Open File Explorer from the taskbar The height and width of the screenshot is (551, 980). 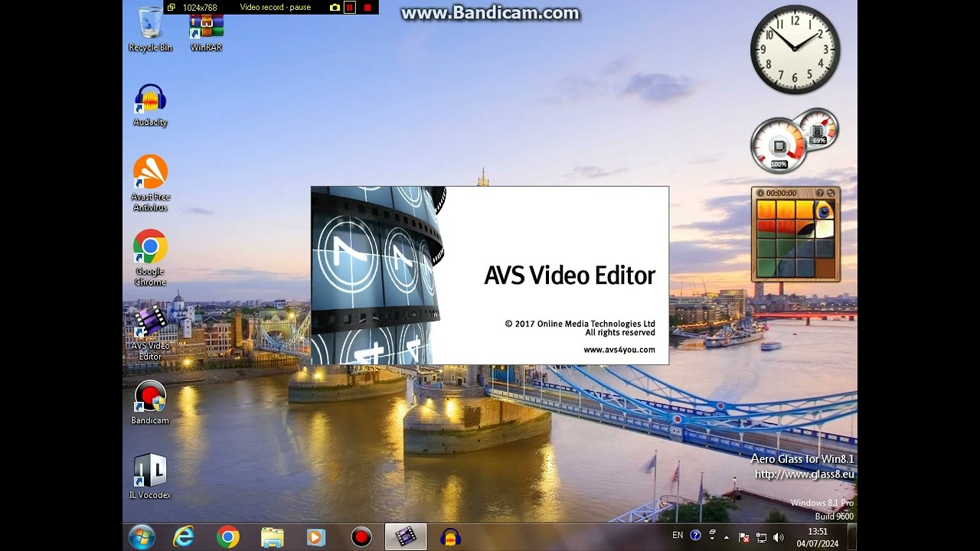pyautogui.click(x=272, y=537)
